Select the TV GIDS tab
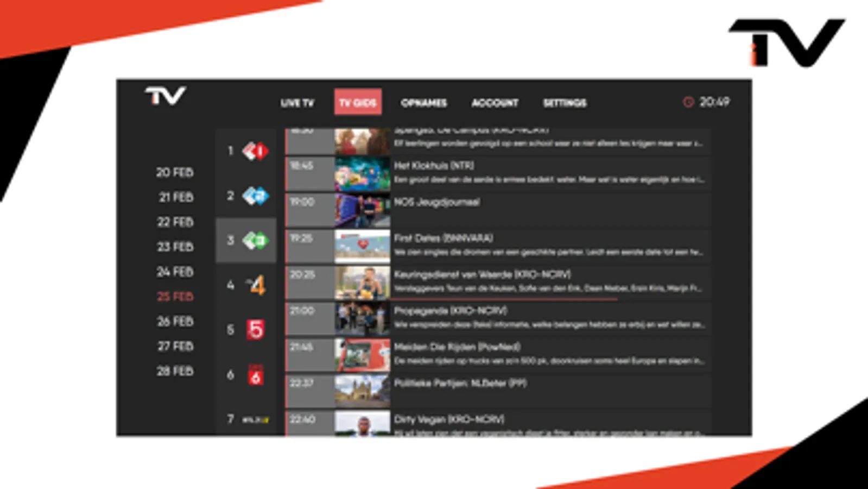 (358, 102)
